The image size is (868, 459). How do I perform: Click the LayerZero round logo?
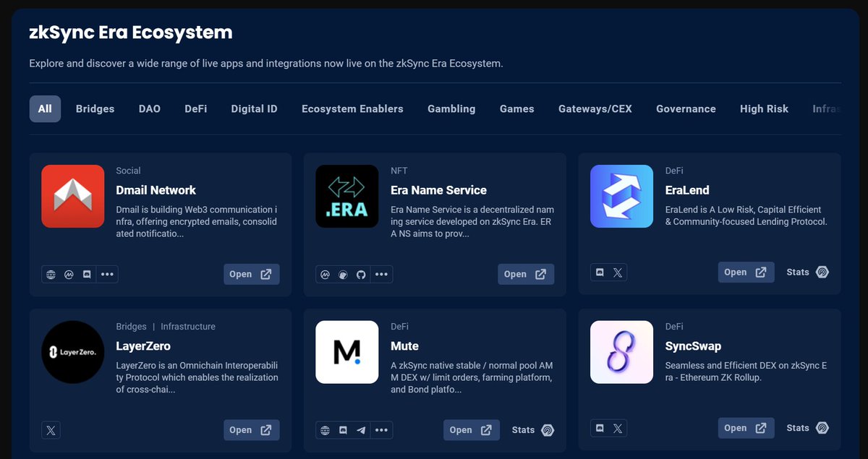[72, 352]
